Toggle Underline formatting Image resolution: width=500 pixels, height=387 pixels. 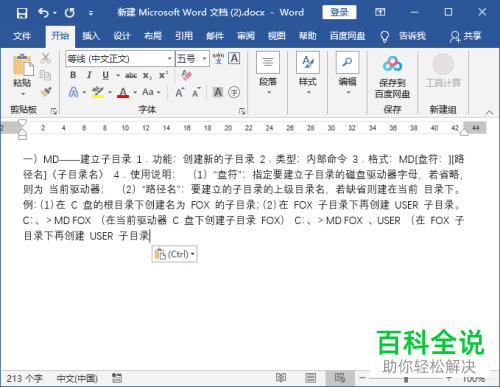[105, 75]
